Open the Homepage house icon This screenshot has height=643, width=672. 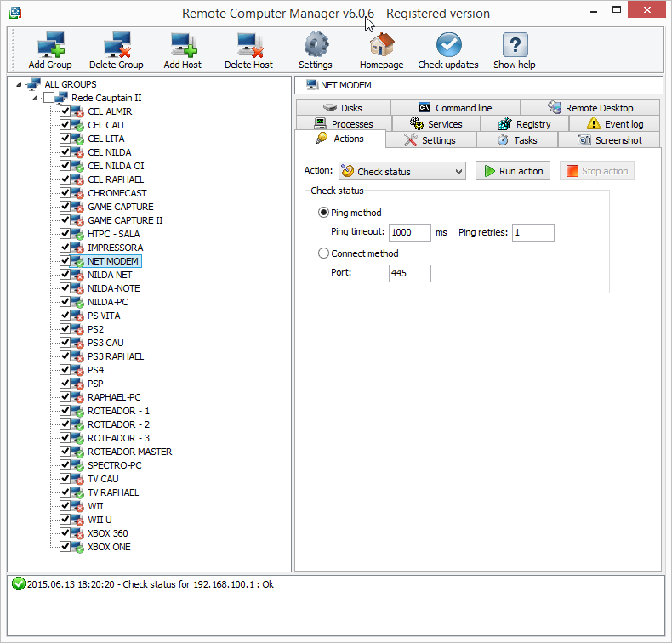pyautogui.click(x=382, y=44)
